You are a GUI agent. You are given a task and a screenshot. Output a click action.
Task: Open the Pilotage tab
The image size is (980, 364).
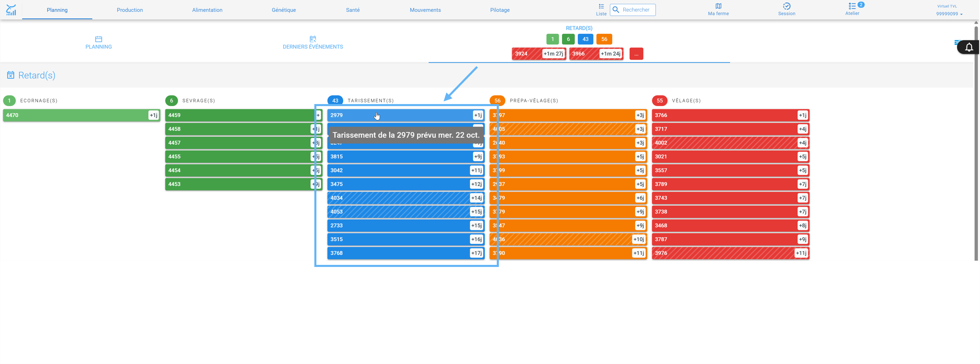point(500,10)
